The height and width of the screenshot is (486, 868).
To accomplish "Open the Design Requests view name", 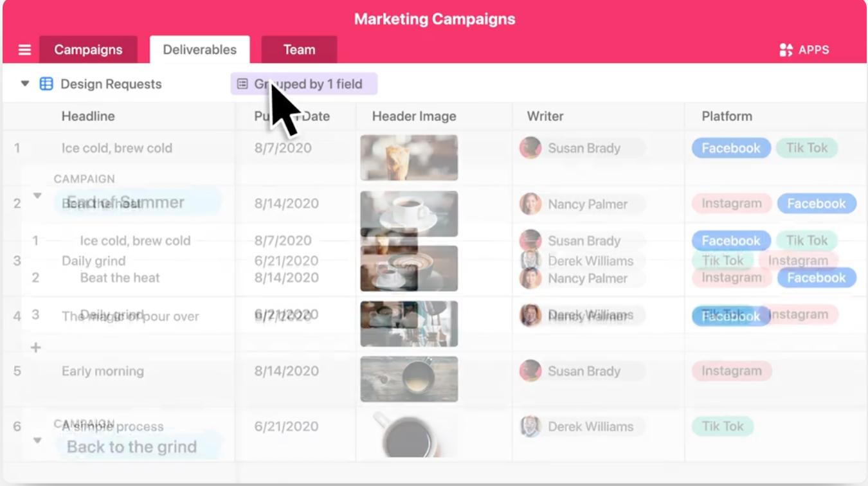I will pyautogui.click(x=111, y=84).
